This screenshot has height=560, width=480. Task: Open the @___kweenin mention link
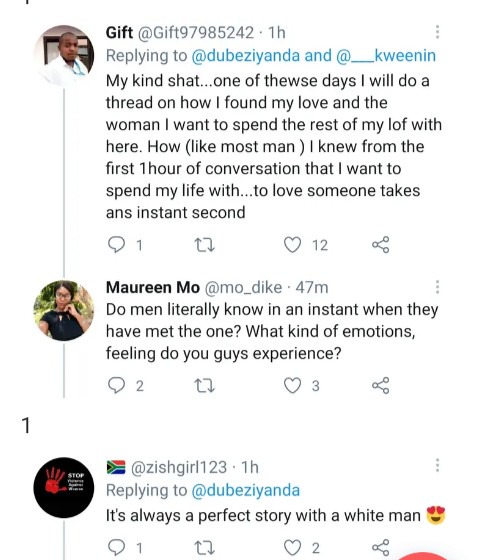tap(386, 56)
